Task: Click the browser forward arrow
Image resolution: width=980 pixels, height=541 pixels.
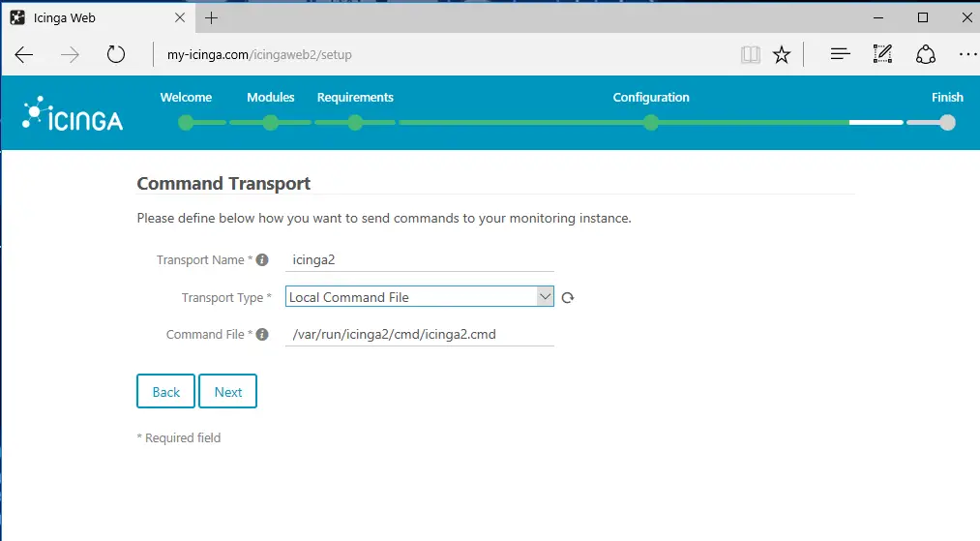Action: pos(70,55)
